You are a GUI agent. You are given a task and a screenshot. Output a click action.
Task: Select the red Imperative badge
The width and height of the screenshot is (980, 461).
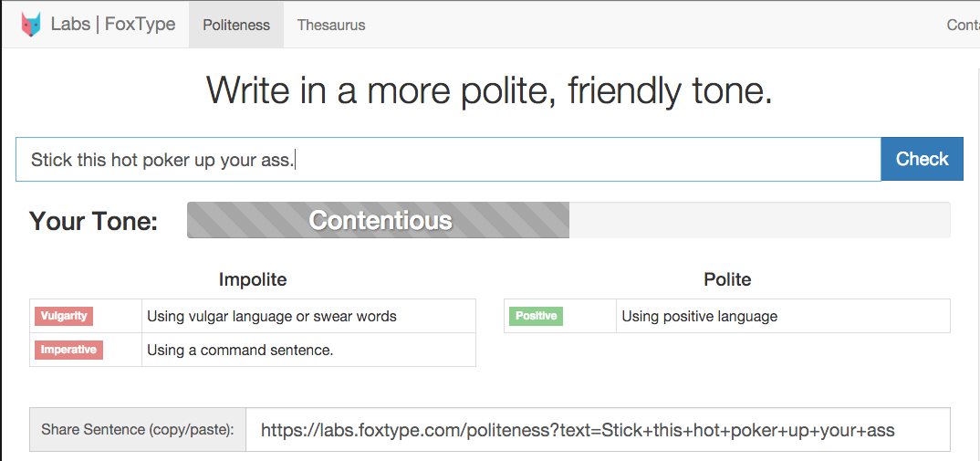(68, 350)
